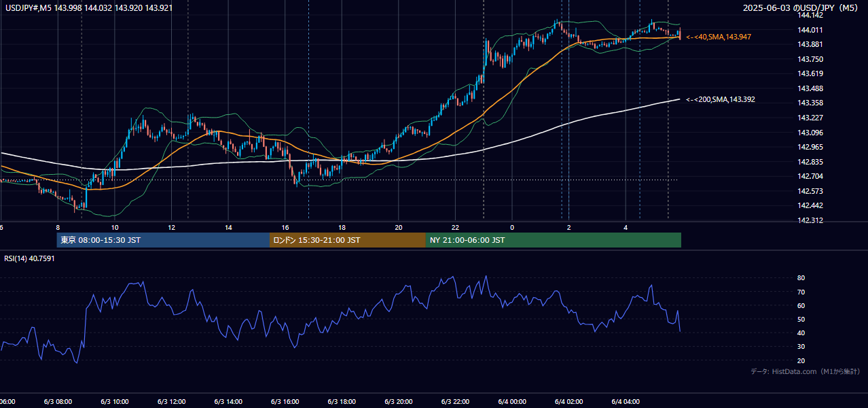Click RSI scale level 60

(x=801, y=305)
